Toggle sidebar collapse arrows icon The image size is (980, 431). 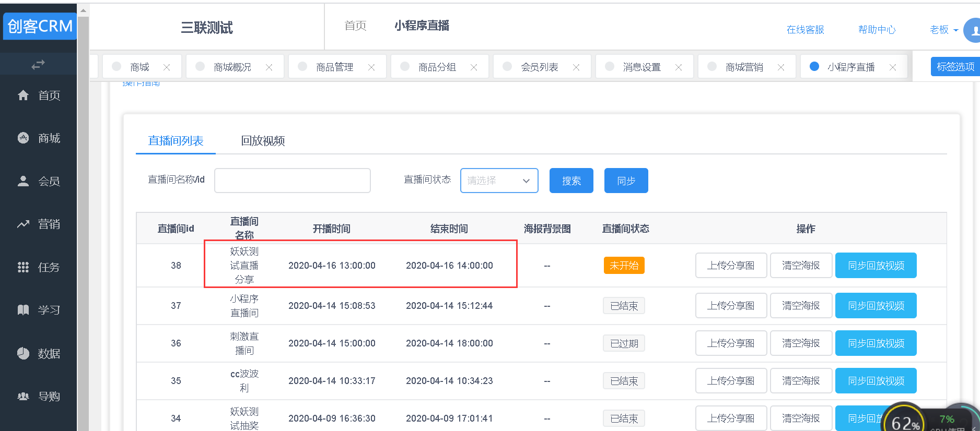click(38, 65)
